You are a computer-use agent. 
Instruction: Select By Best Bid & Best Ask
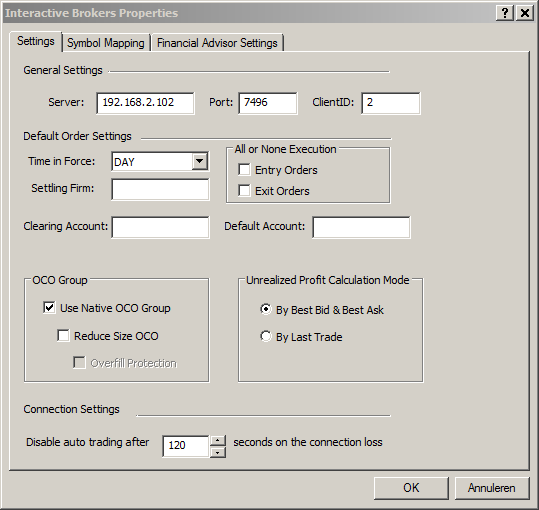point(266,309)
